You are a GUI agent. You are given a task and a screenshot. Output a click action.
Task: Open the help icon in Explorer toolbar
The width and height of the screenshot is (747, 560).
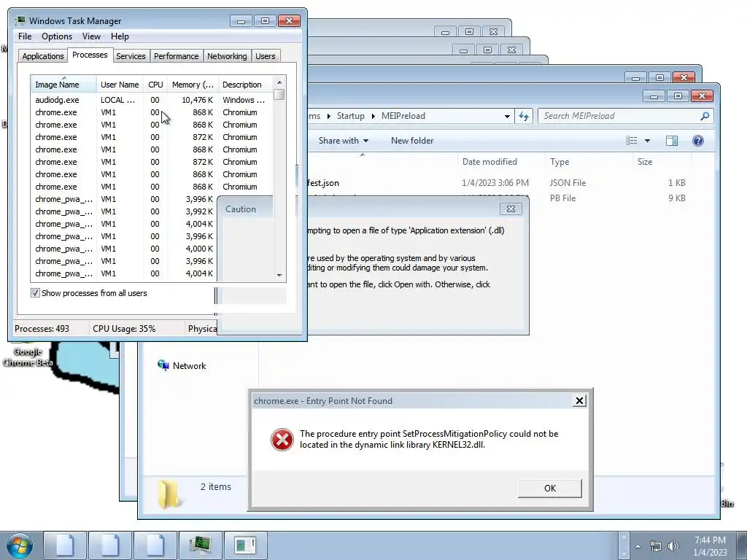(x=698, y=141)
